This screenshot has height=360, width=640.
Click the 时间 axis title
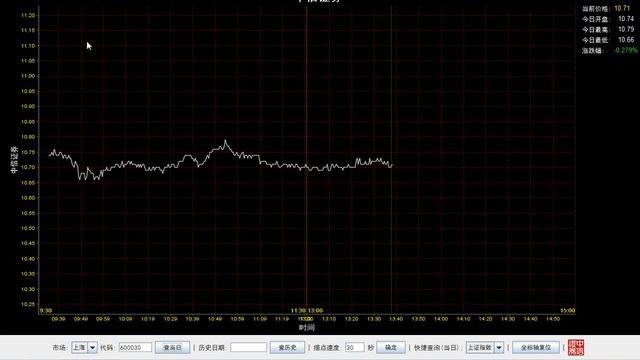pos(307,327)
